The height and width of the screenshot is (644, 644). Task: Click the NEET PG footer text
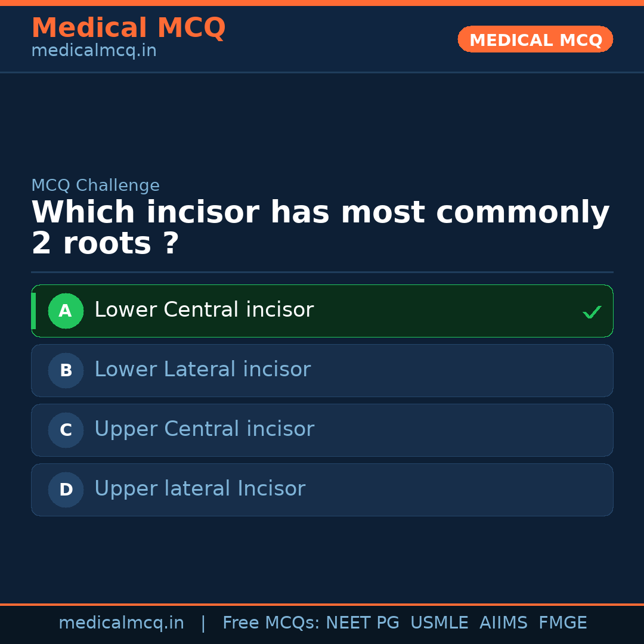(x=363, y=623)
